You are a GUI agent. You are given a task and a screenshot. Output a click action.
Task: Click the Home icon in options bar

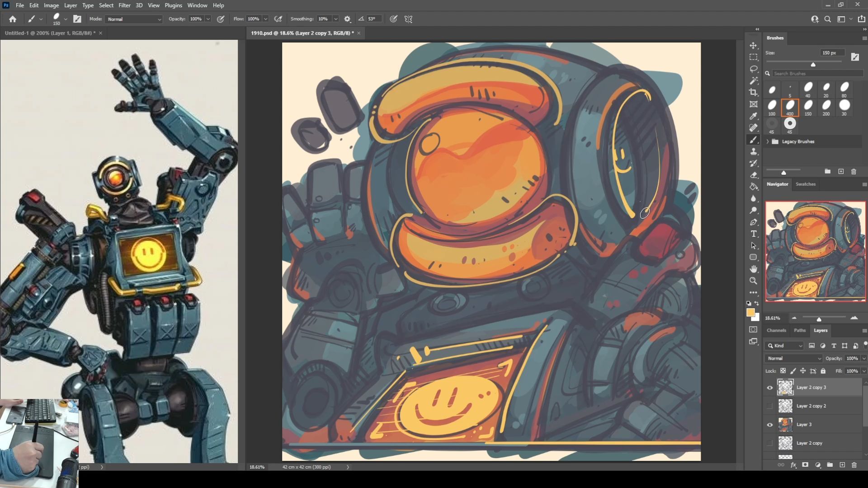13,19
